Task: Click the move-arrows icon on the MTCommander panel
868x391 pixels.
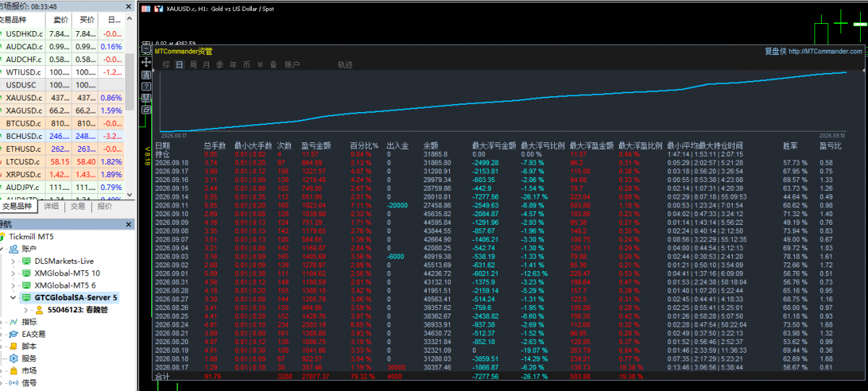Action: (146, 62)
